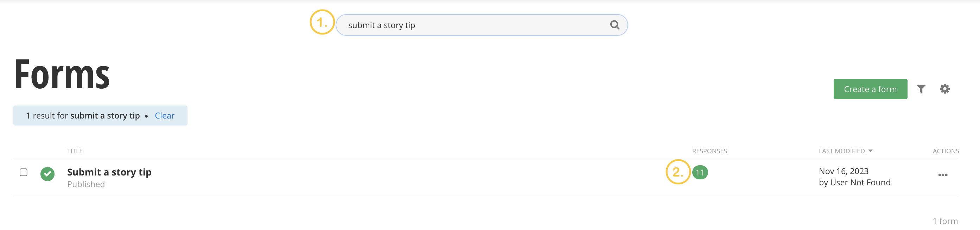This screenshot has height=230, width=980.
Task: Click the Actions column header
Action: pyautogui.click(x=946, y=151)
